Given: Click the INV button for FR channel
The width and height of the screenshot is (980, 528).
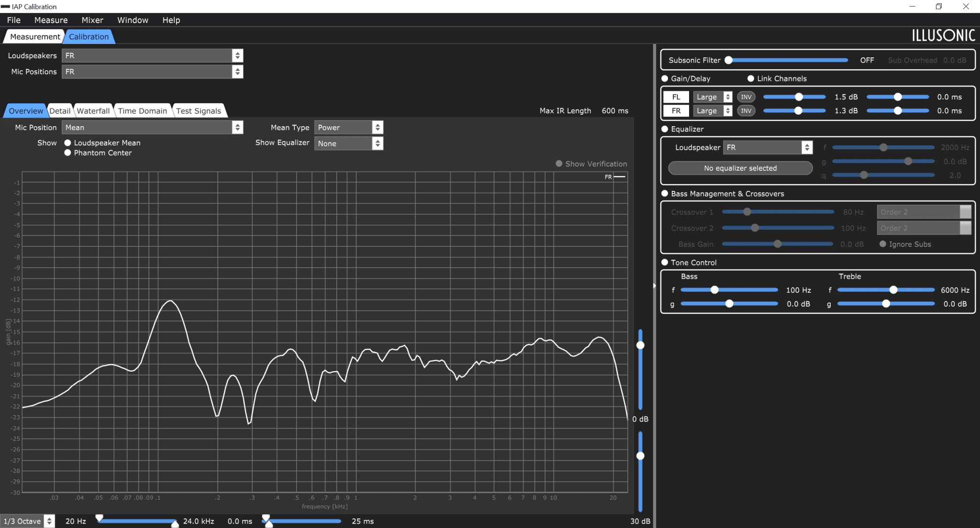Looking at the screenshot, I should pos(746,111).
